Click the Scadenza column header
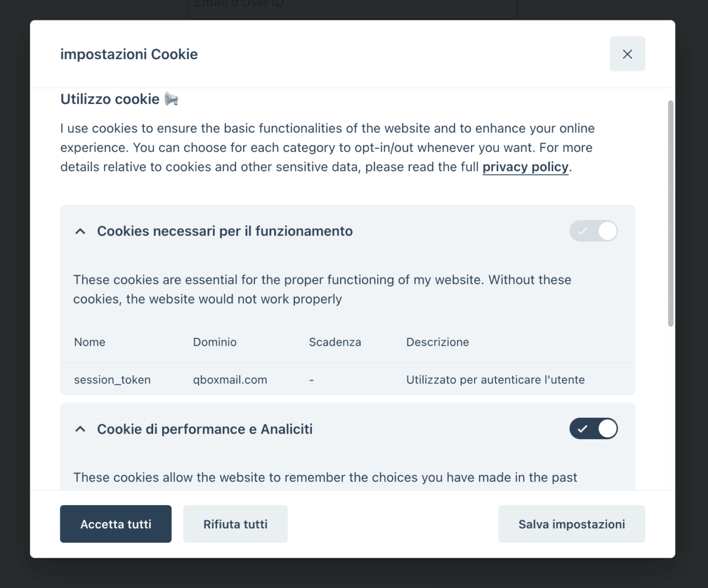The image size is (708, 588). (x=335, y=342)
